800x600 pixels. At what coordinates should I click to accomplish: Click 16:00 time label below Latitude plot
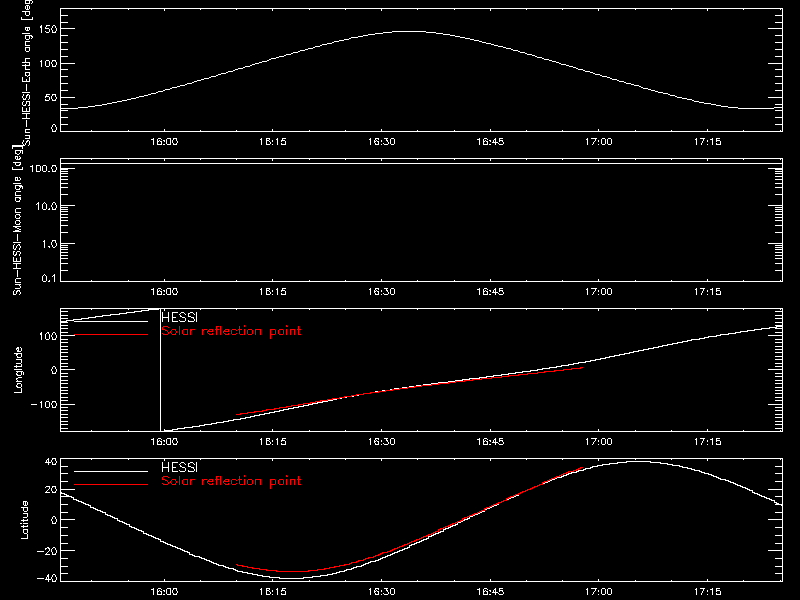tap(164, 592)
